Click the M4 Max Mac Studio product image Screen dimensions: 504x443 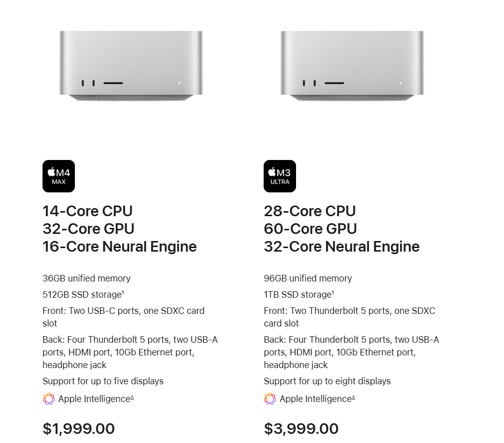coord(131,66)
